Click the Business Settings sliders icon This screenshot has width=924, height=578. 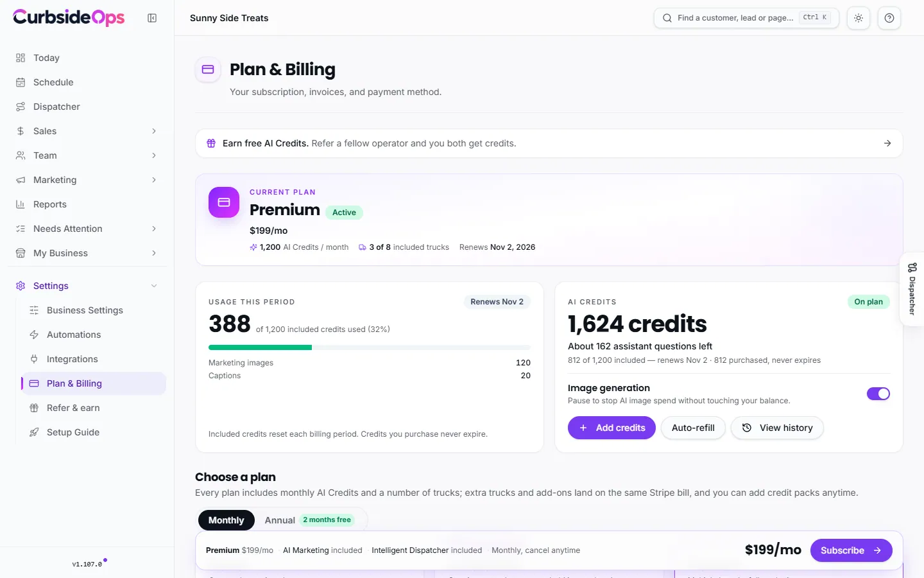34,310
